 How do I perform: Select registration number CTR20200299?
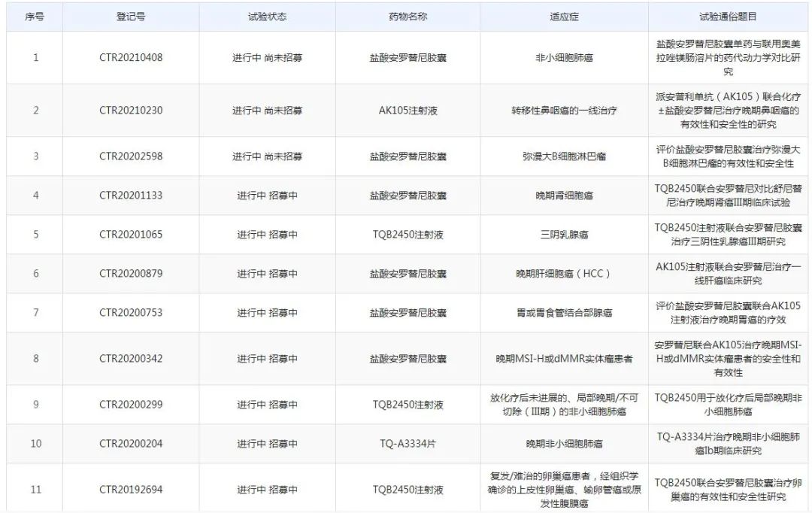[x=131, y=405]
